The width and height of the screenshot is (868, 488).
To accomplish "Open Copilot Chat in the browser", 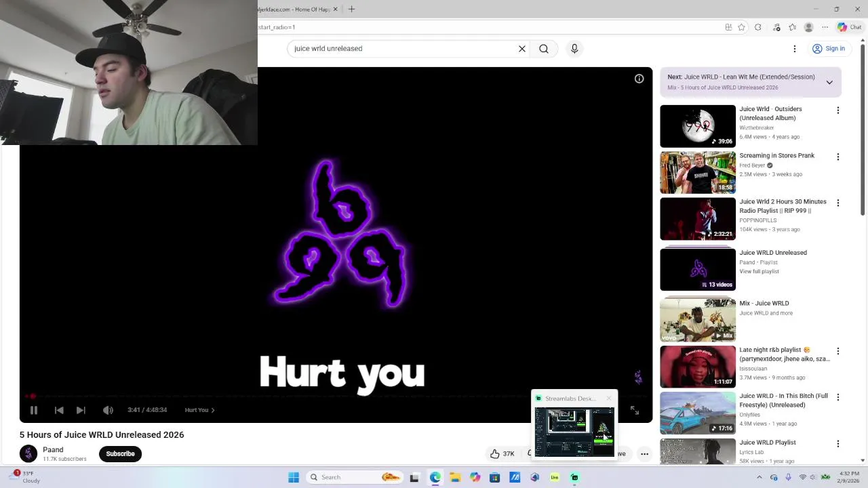I will 850,27.
